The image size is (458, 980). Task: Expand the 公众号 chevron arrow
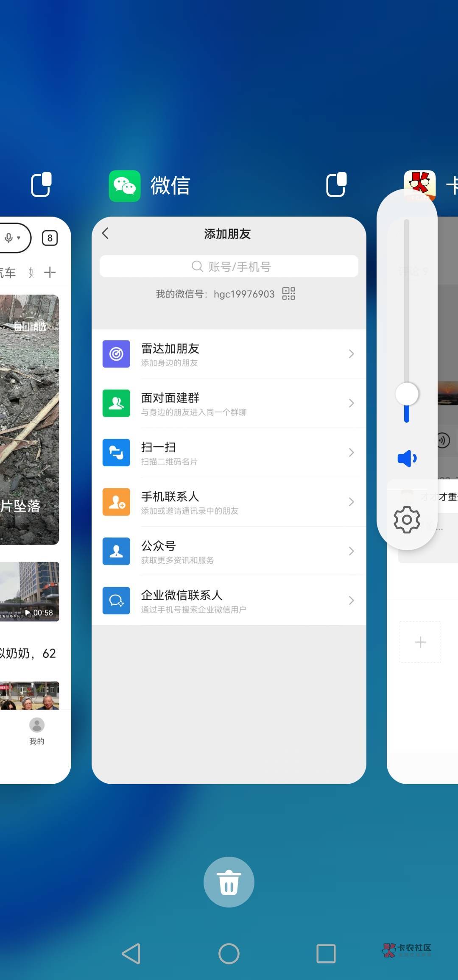click(351, 551)
